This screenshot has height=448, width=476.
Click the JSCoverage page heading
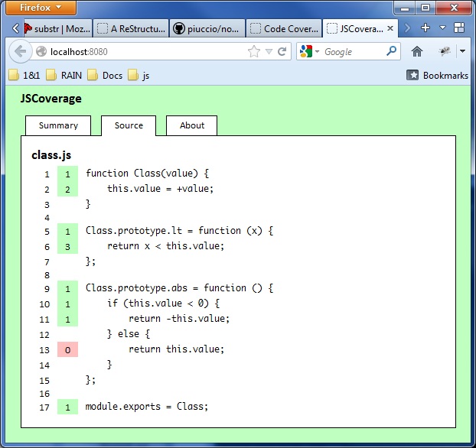[51, 99]
